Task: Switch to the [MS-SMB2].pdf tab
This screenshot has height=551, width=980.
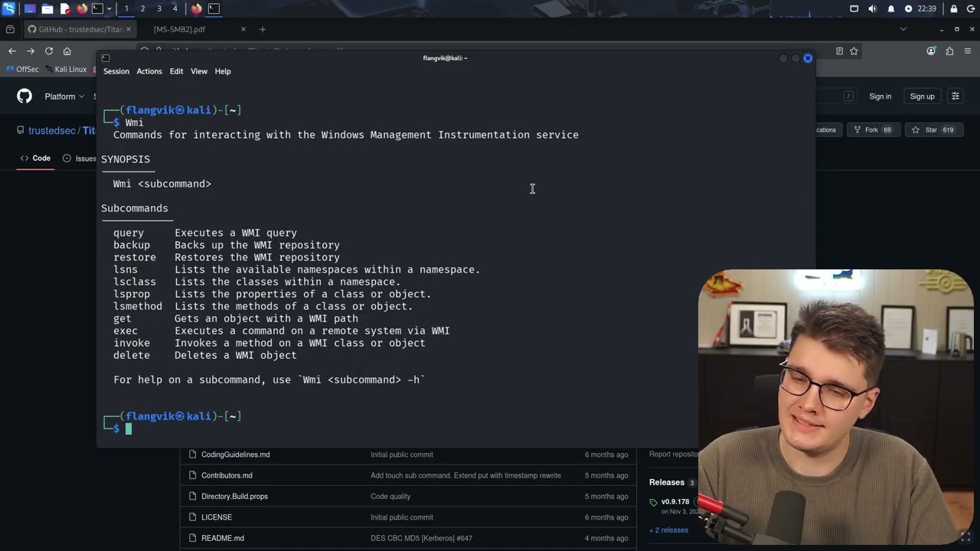Action: pos(179,29)
